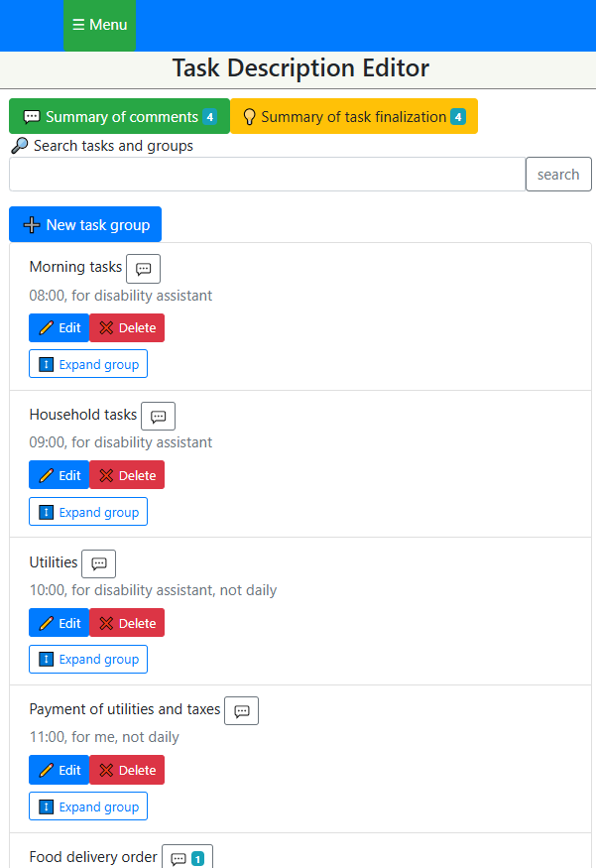This screenshot has height=868, width=596.
Task: Open comments for Food delivery order
Action: pyautogui.click(x=186, y=858)
